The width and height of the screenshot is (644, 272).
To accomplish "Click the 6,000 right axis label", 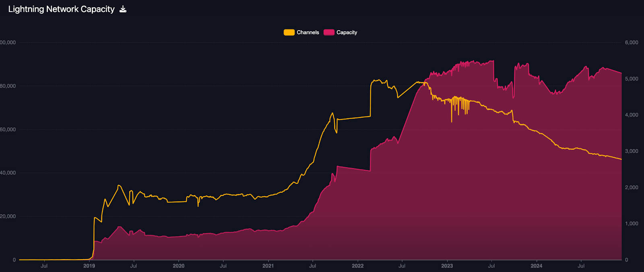I will pyautogui.click(x=631, y=43).
